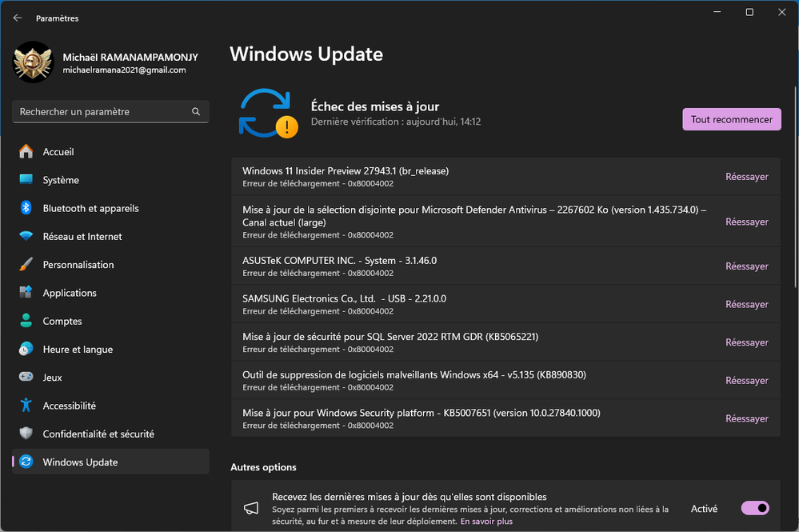This screenshot has width=799, height=532.
Task: Retry Windows Security platform KB5007651 update
Action: tap(746, 418)
